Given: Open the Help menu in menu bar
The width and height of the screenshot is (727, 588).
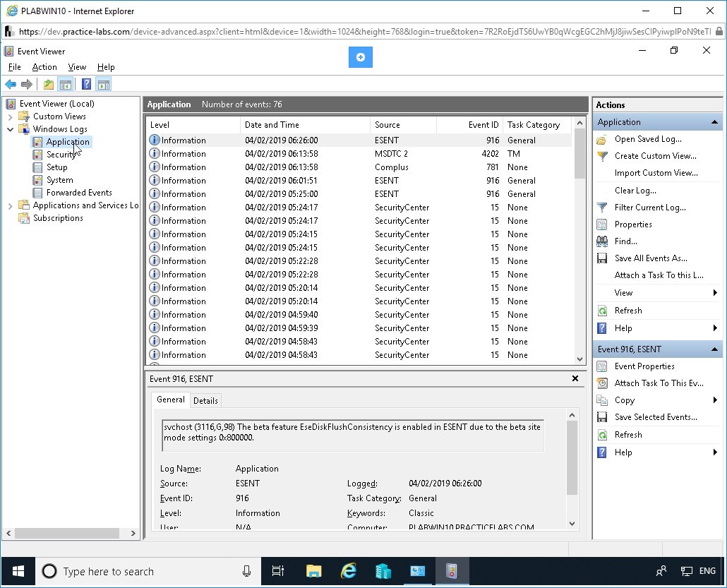Looking at the screenshot, I should (106, 67).
